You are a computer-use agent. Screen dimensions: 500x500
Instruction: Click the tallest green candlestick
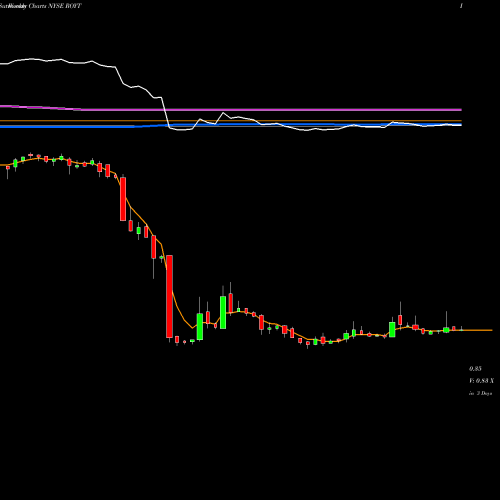pos(223,312)
